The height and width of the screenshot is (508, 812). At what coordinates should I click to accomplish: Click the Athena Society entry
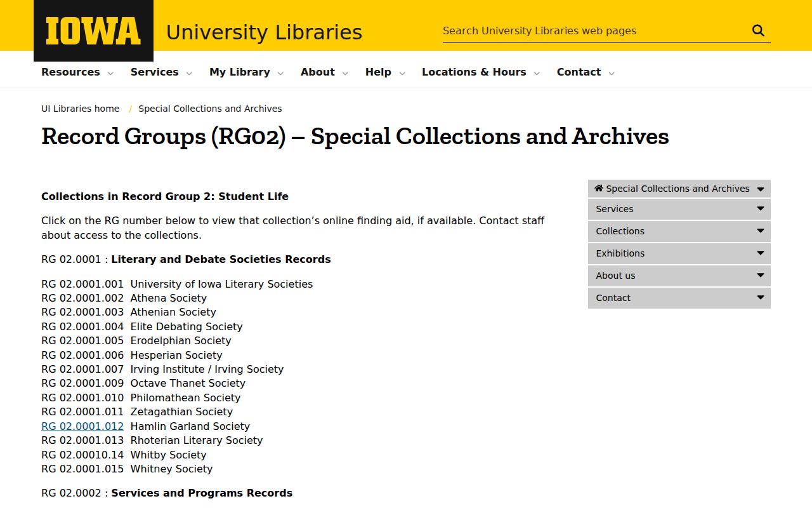tap(169, 298)
